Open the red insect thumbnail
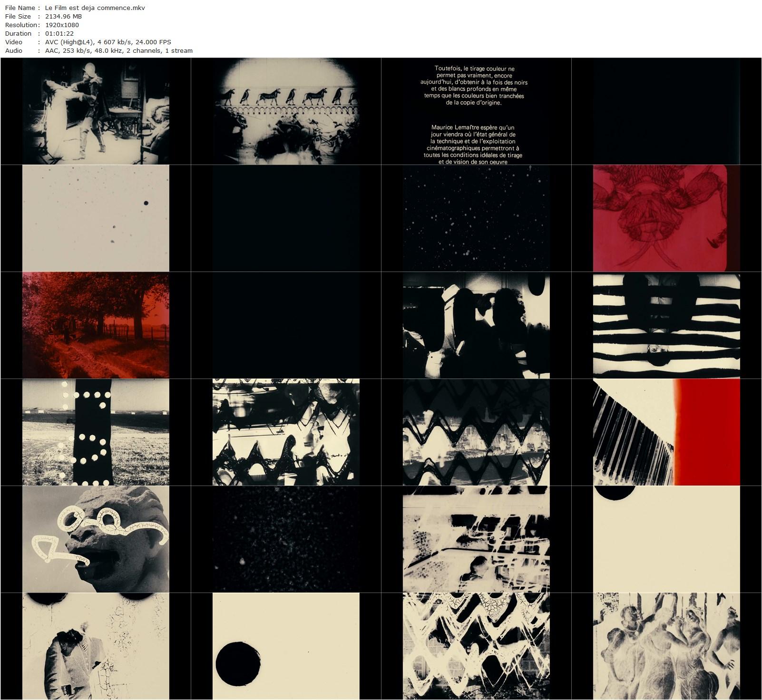 point(666,218)
